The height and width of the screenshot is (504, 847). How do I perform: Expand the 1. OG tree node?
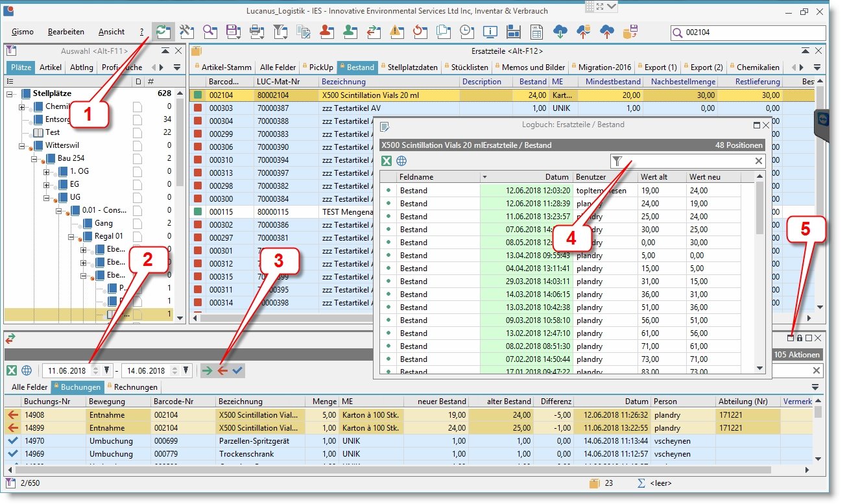[47, 171]
